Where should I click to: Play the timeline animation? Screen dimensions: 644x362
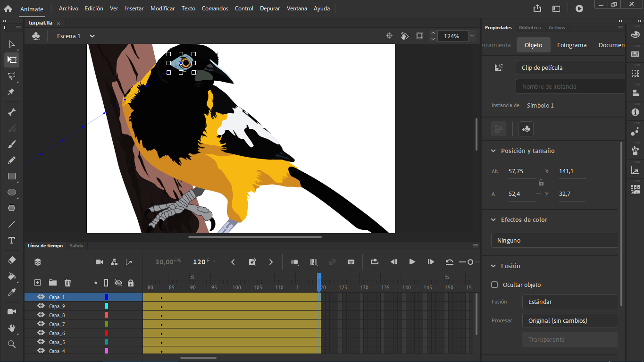pyautogui.click(x=412, y=262)
